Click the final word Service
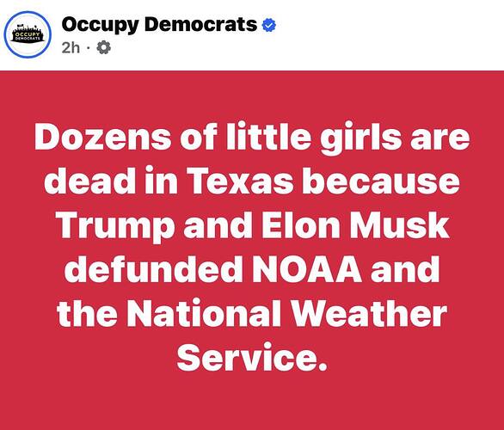504x430 pixels. [x=252, y=356]
